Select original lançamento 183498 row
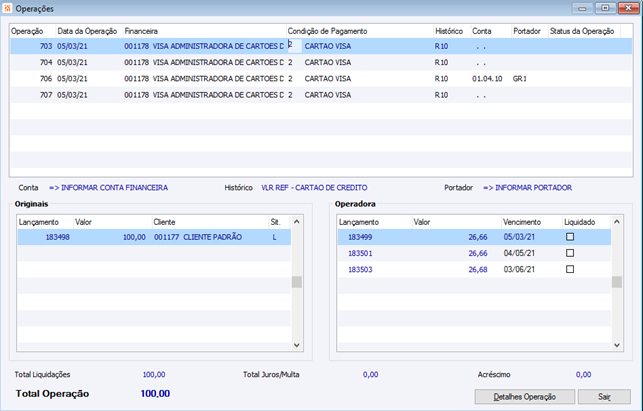Image resolution: width=643 pixels, height=411 pixels. pos(150,237)
